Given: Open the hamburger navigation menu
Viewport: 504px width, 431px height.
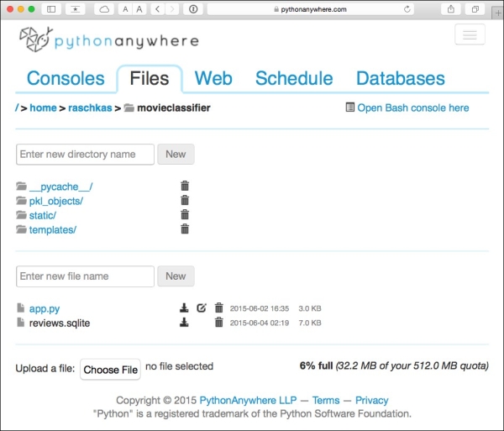Looking at the screenshot, I should [470, 34].
